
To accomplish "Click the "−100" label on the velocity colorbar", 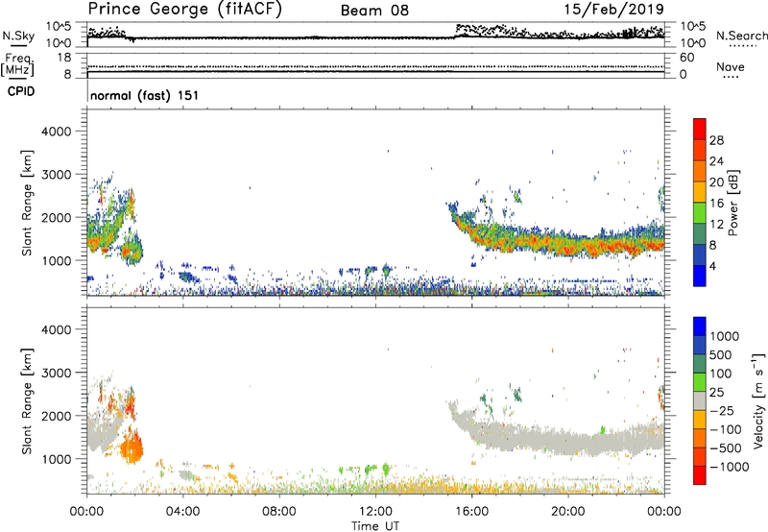I will pos(725,429).
